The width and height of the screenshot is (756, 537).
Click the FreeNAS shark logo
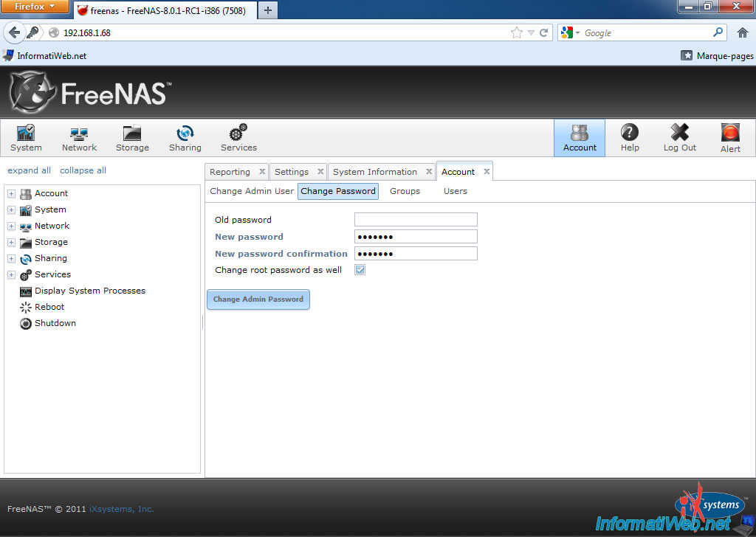click(x=32, y=92)
